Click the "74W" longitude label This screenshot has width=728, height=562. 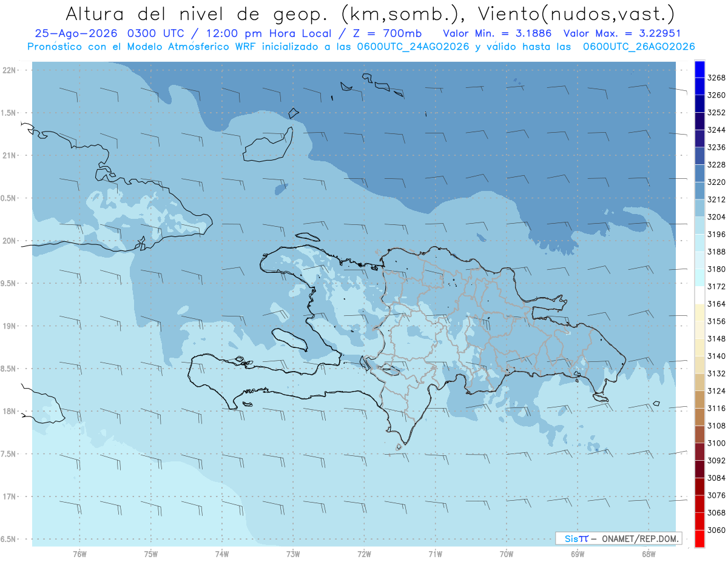(x=222, y=554)
